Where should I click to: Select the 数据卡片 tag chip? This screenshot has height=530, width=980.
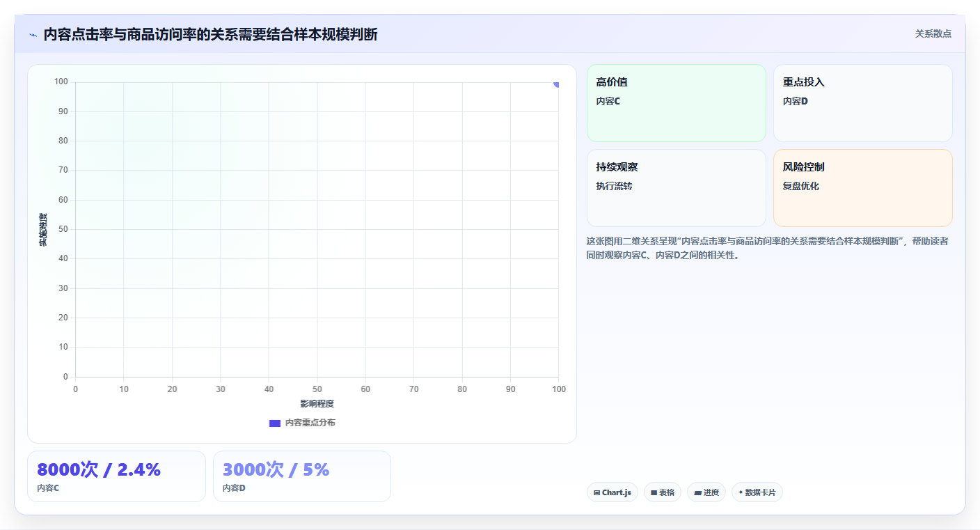pyautogui.click(x=757, y=492)
